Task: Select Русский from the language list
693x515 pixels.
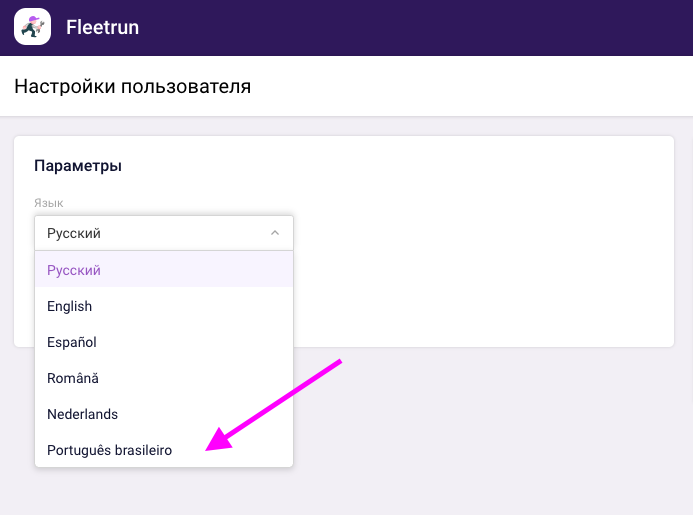Action: pyautogui.click(x=74, y=270)
